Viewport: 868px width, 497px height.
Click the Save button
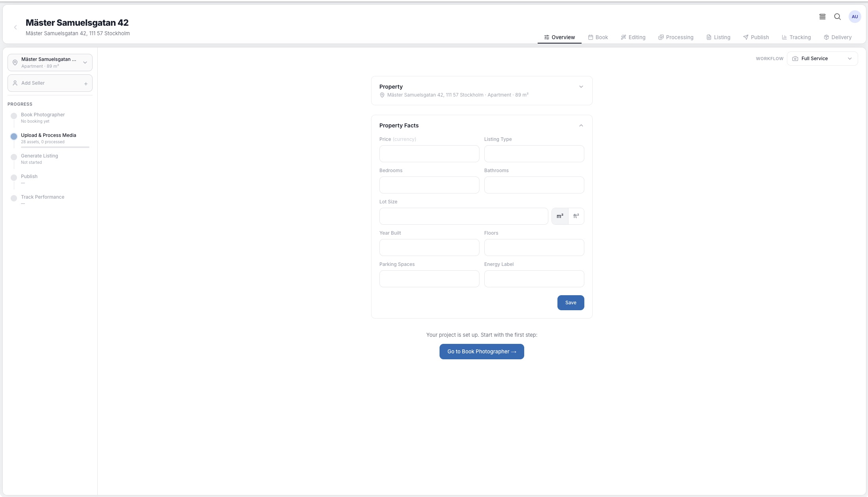point(570,303)
